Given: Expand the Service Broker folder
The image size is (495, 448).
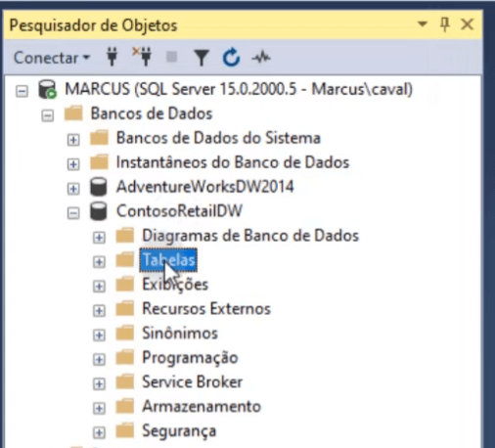Looking at the screenshot, I should click(x=99, y=384).
